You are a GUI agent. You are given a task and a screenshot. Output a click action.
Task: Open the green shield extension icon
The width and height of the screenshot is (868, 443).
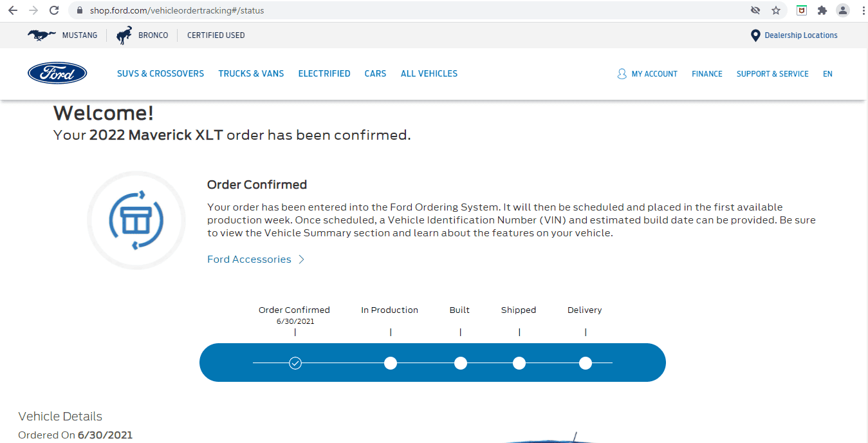802,10
